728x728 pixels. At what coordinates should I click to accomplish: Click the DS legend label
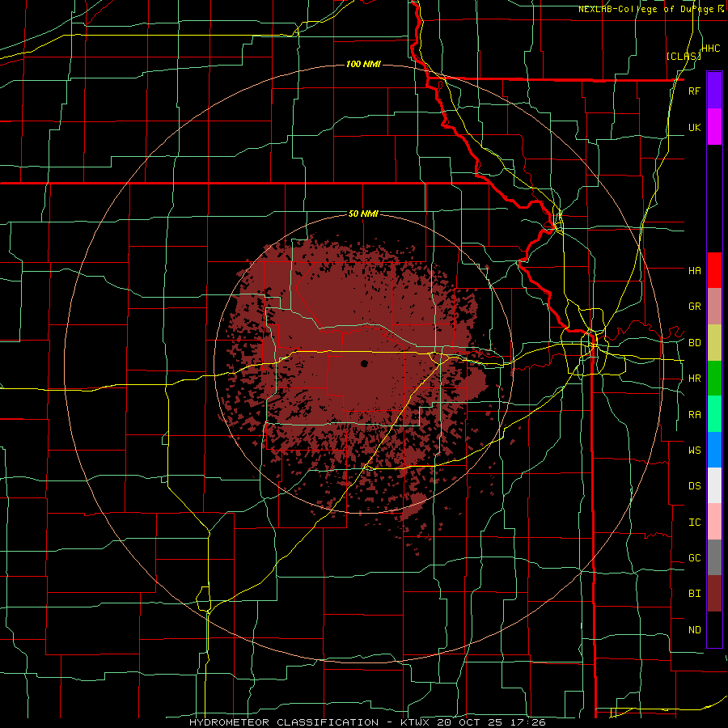(694, 486)
